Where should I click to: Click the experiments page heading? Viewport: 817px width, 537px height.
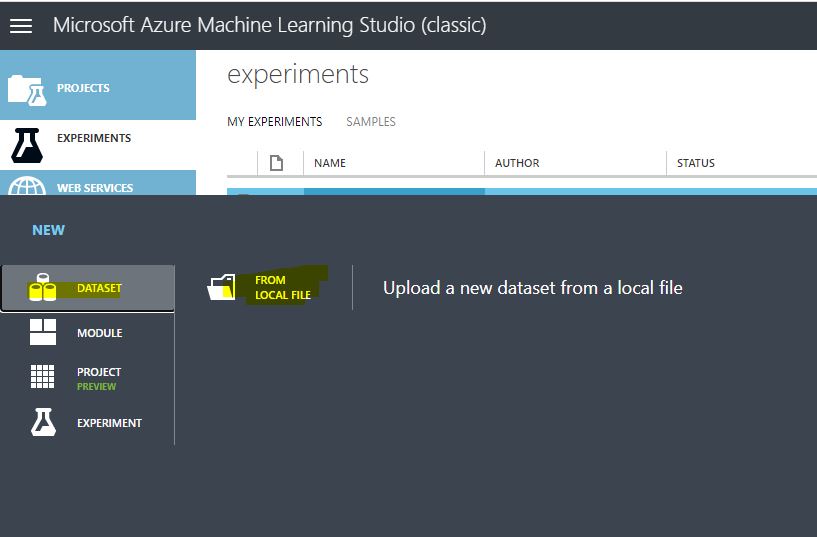coord(298,75)
